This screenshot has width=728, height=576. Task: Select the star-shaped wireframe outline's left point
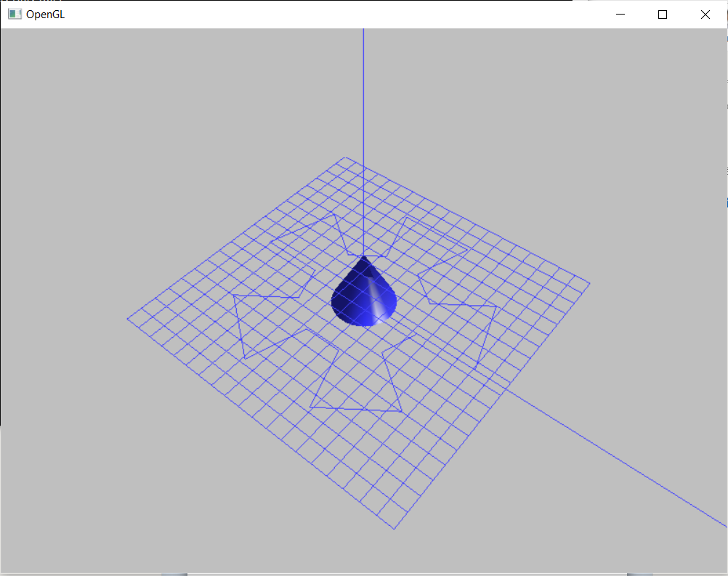click(x=233, y=297)
